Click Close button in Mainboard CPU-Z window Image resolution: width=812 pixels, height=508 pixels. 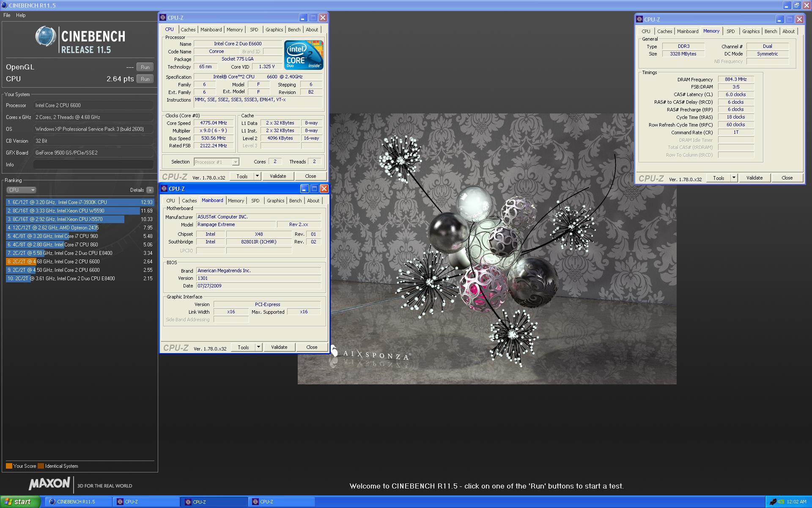tap(312, 347)
